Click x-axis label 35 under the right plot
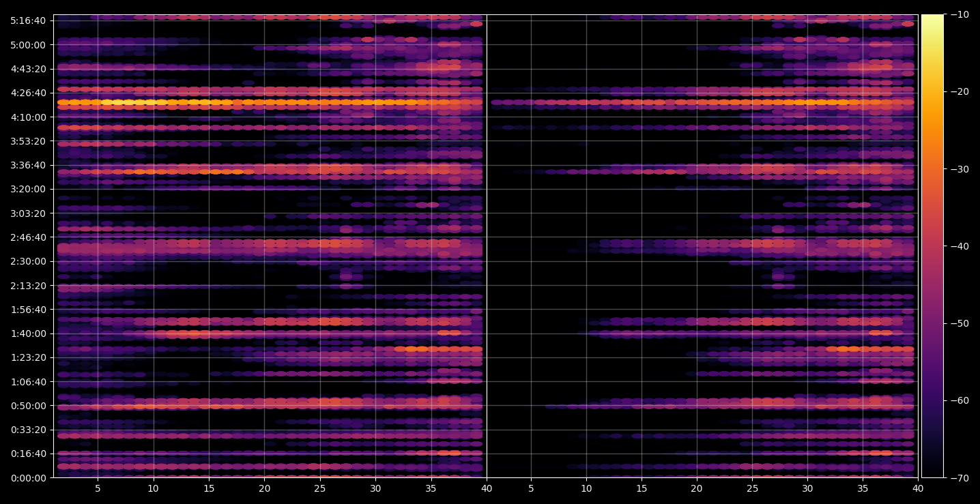The image size is (980, 504). (863, 488)
